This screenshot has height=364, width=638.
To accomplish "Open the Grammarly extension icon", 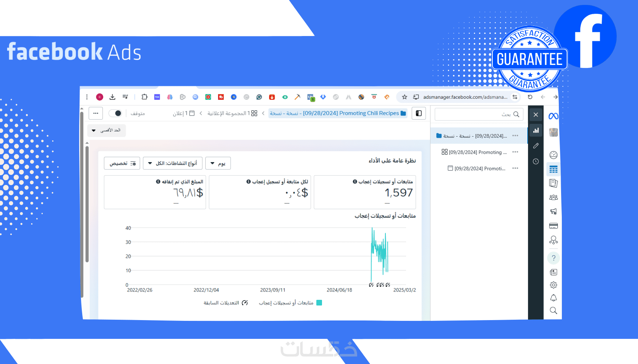I will [259, 97].
